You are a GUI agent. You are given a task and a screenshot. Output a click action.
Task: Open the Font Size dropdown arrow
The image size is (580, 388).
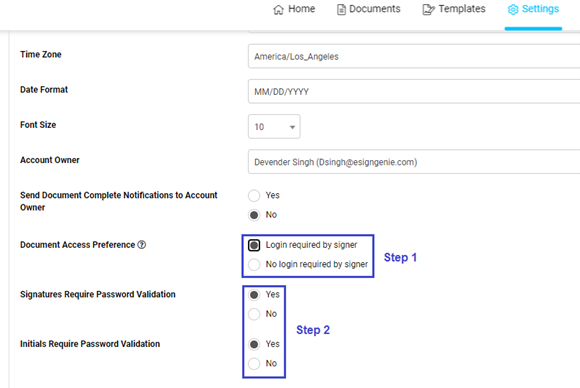(x=292, y=127)
